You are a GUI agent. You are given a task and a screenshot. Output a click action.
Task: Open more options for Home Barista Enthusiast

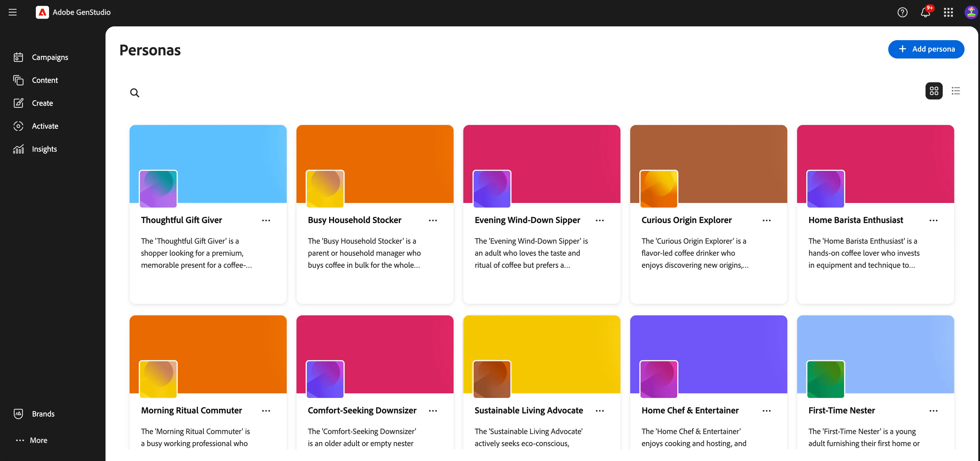(933, 221)
